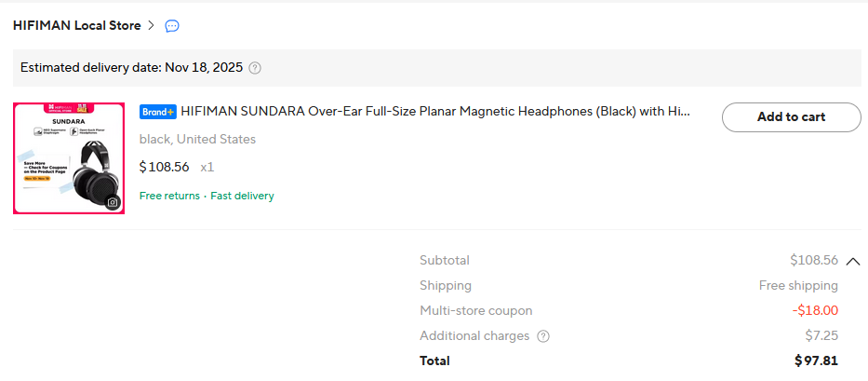This screenshot has width=868, height=381.
Task: Click the Estimated delivery date text
Action: [x=132, y=68]
